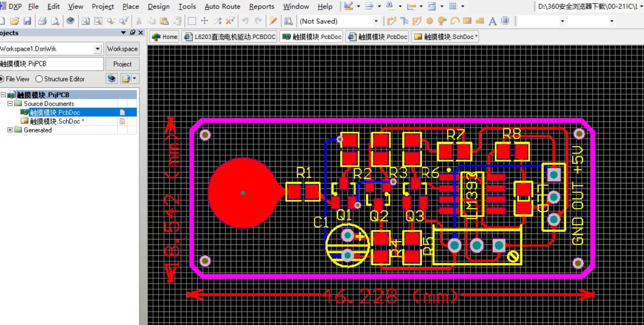644x325 pixels.
Task: Pin the Projects panel with pushpin icon
Action: 132,33
